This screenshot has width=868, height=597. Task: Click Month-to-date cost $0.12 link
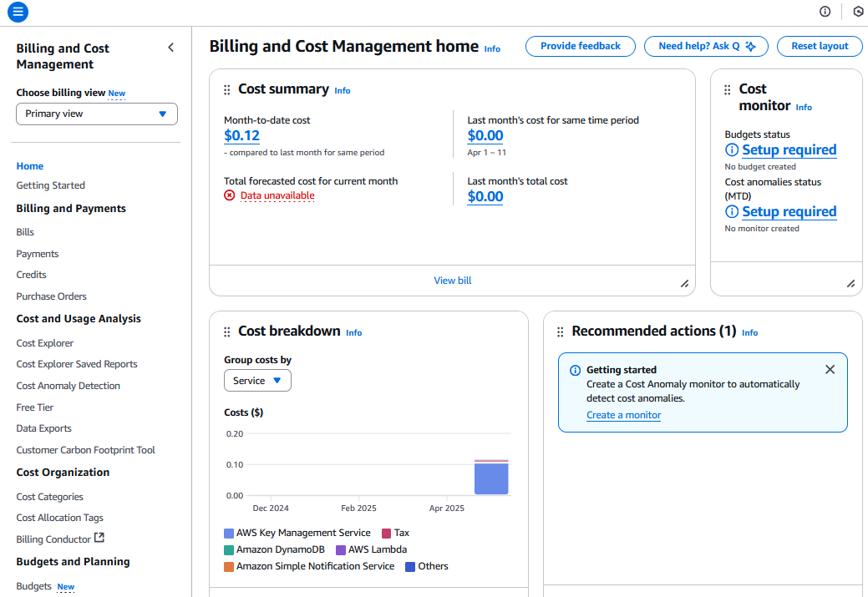pyautogui.click(x=242, y=135)
